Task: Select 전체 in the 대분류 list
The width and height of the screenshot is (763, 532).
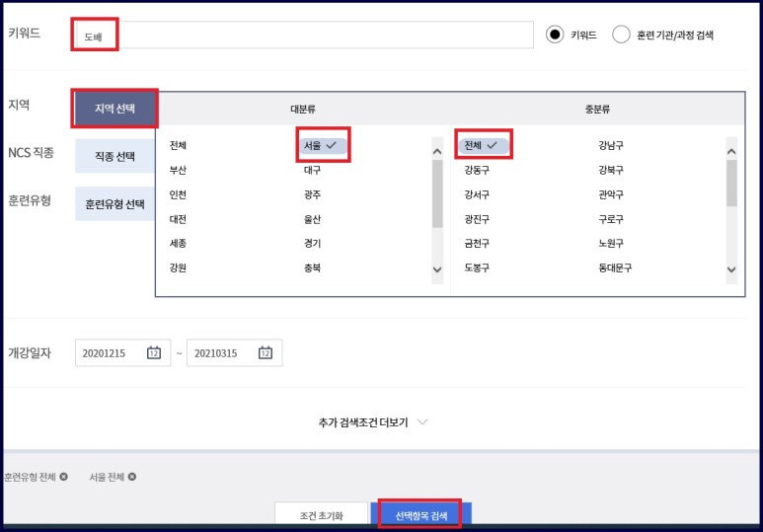Action: click(x=178, y=145)
